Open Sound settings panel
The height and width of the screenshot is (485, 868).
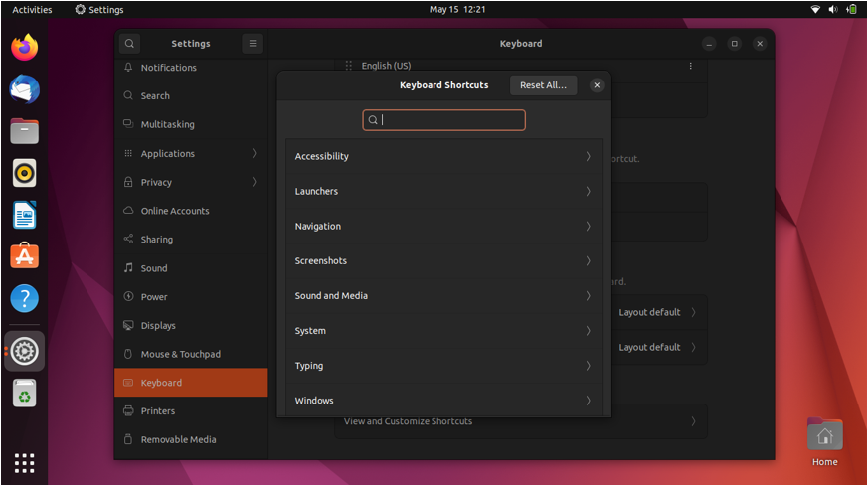coord(191,268)
